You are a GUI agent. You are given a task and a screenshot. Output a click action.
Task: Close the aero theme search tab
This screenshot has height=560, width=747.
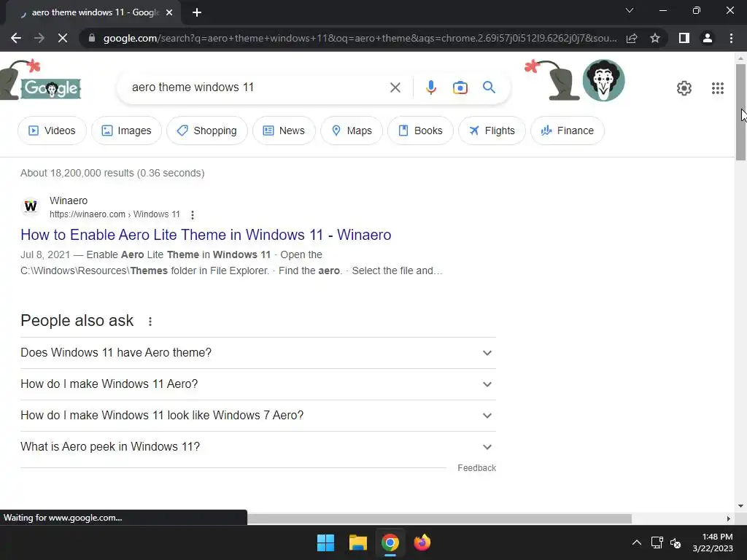click(x=169, y=12)
